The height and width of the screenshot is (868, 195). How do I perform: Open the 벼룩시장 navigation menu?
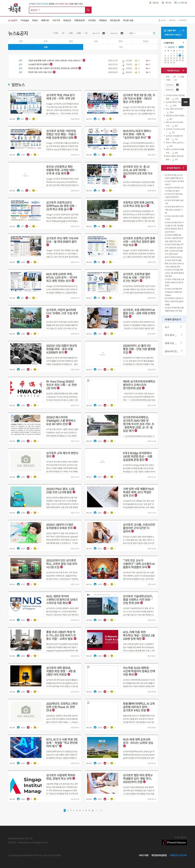[x=45, y=20]
